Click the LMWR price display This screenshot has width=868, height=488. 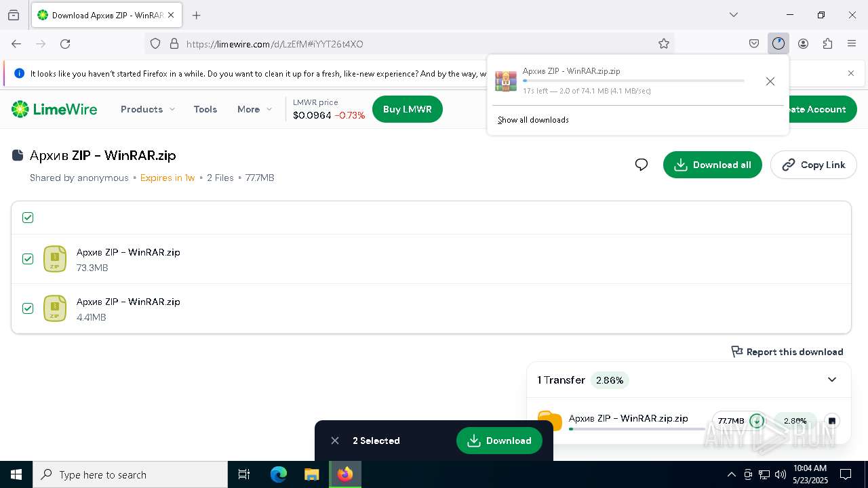point(329,109)
